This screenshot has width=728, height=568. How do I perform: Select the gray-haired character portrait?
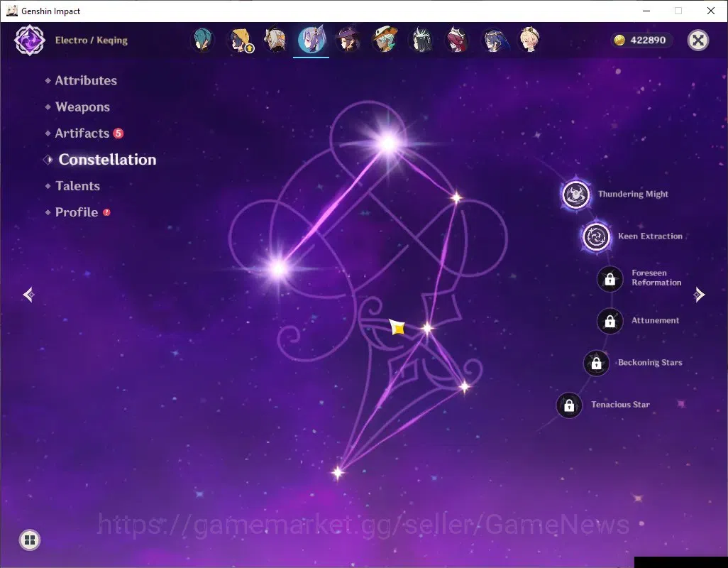pyautogui.click(x=276, y=40)
